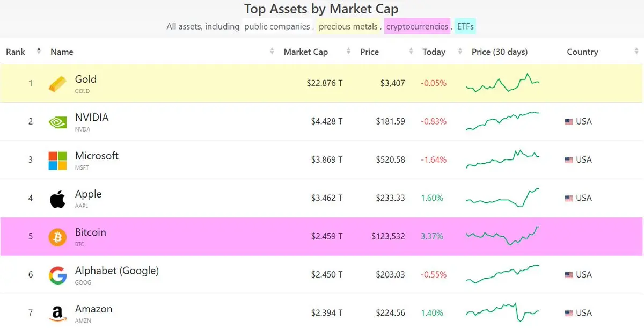This screenshot has width=644, height=328.
Task: Click Microsoft daily change -1.64%
Action: (434, 160)
